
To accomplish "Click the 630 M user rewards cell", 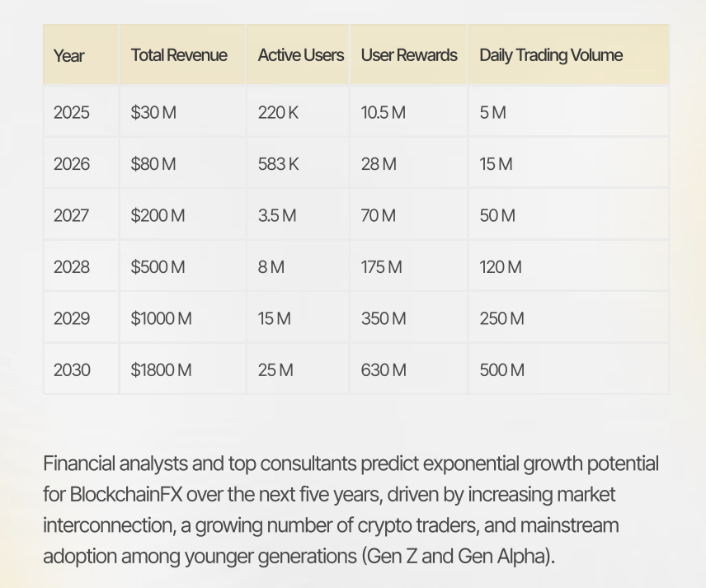I will tap(384, 370).
